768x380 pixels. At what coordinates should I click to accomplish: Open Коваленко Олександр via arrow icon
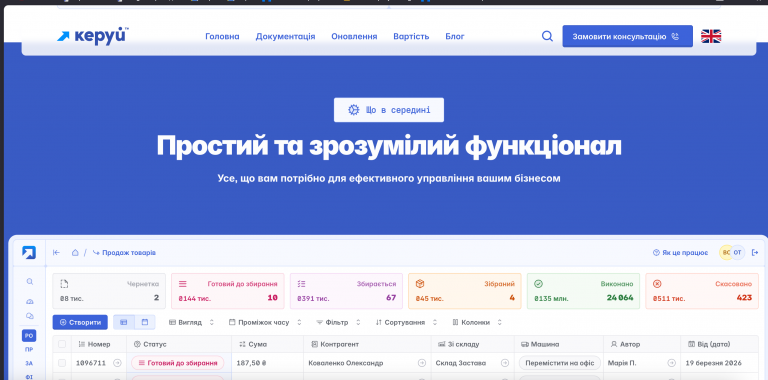(422, 363)
